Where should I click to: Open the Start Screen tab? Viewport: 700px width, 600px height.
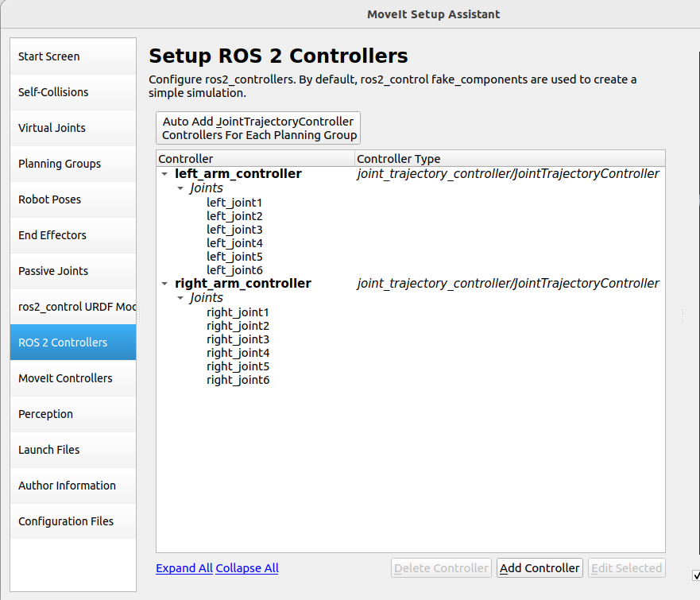[73, 56]
